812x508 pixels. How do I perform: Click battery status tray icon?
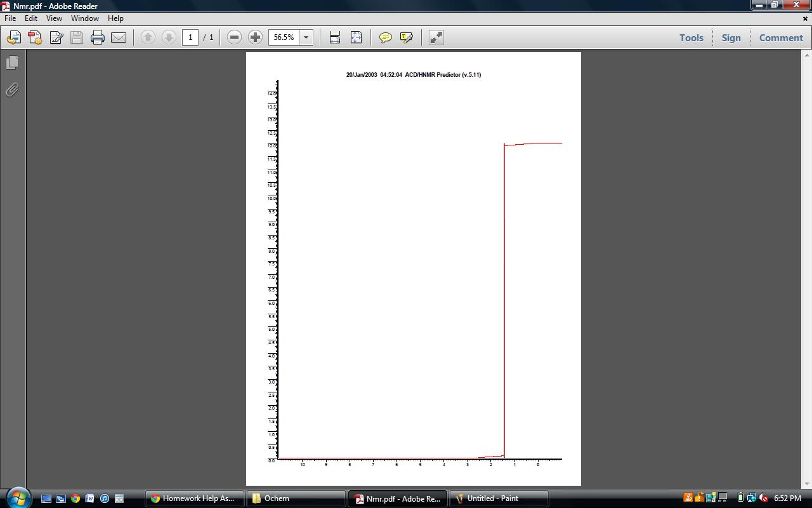(740, 498)
